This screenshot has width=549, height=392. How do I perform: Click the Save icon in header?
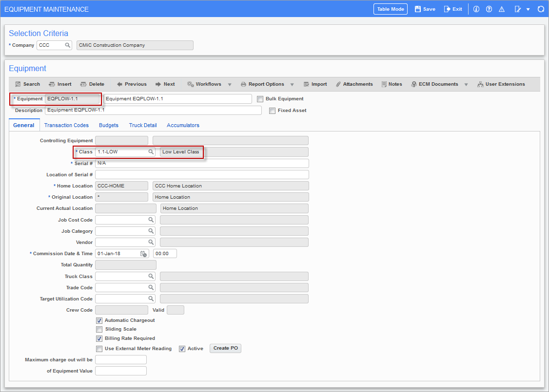point(418,9)
